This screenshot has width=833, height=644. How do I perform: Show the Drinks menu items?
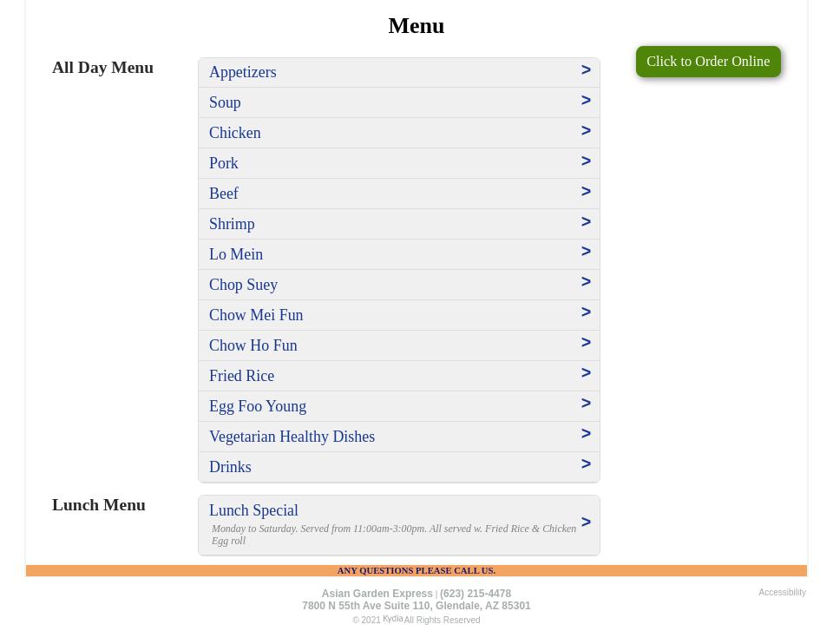[x=230, y=467]
